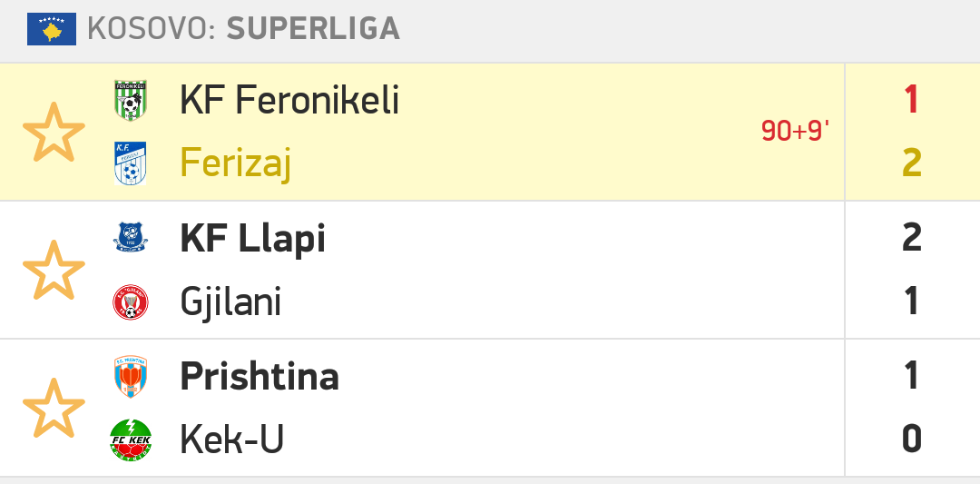Open the Prishtina team name
This screenshot has height=484, width=980.
[260, 376]
